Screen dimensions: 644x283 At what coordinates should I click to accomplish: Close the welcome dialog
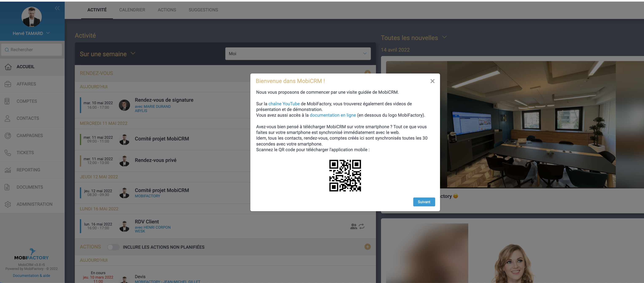point(432,81)
